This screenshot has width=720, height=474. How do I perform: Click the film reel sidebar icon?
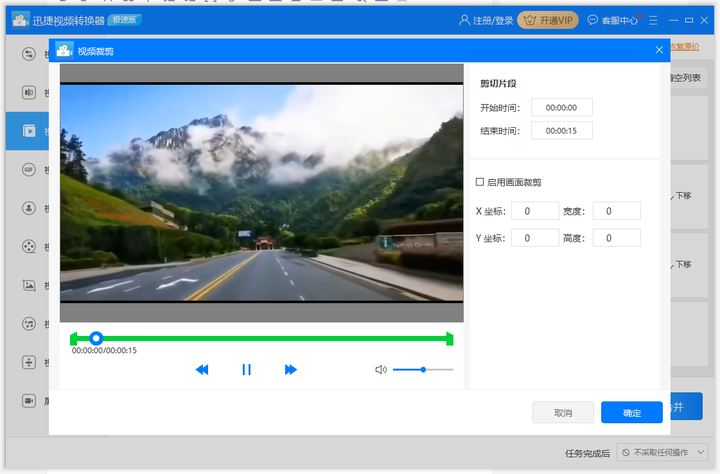click(x=29, y=247)
